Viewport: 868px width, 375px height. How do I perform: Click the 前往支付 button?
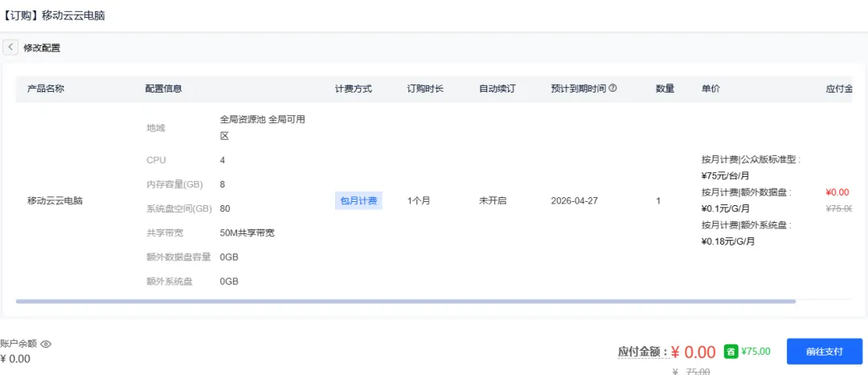pos(825,351)
